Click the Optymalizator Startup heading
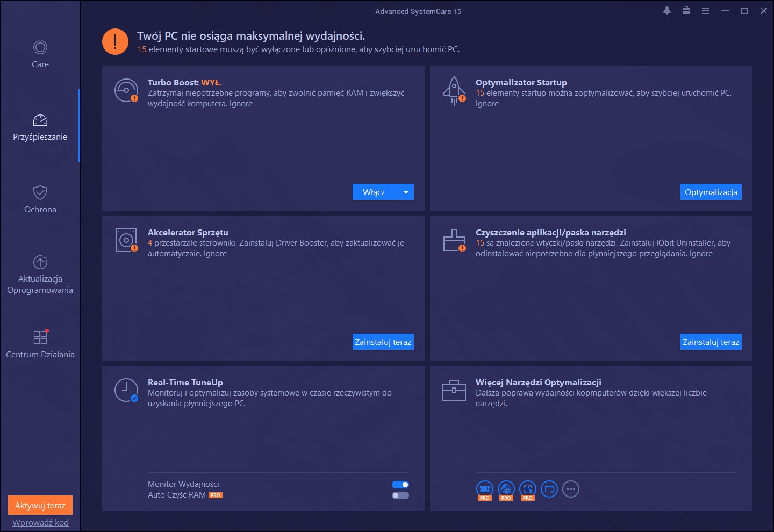 [x=521, y=82]
